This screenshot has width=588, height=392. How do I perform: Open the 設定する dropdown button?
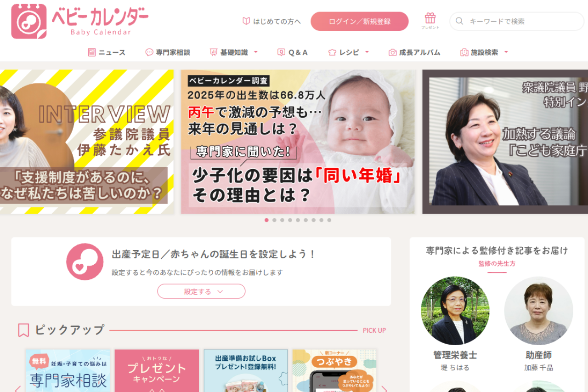click(201, 291)
